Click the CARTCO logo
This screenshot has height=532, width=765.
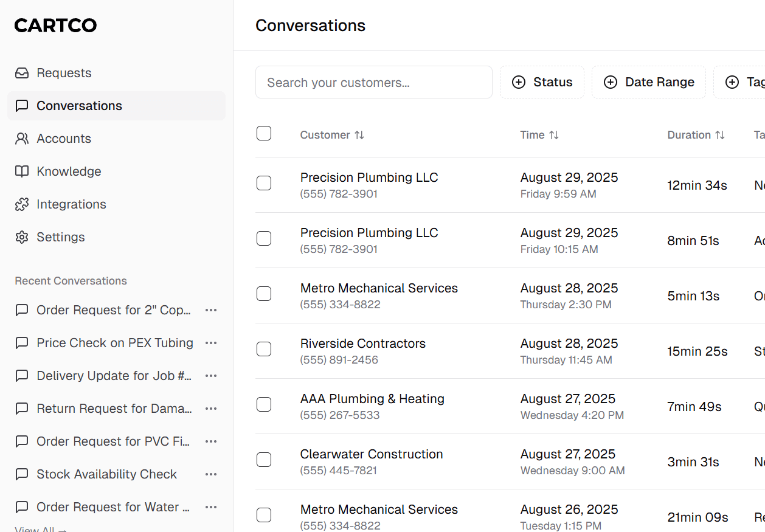click(x=55, y=26)
